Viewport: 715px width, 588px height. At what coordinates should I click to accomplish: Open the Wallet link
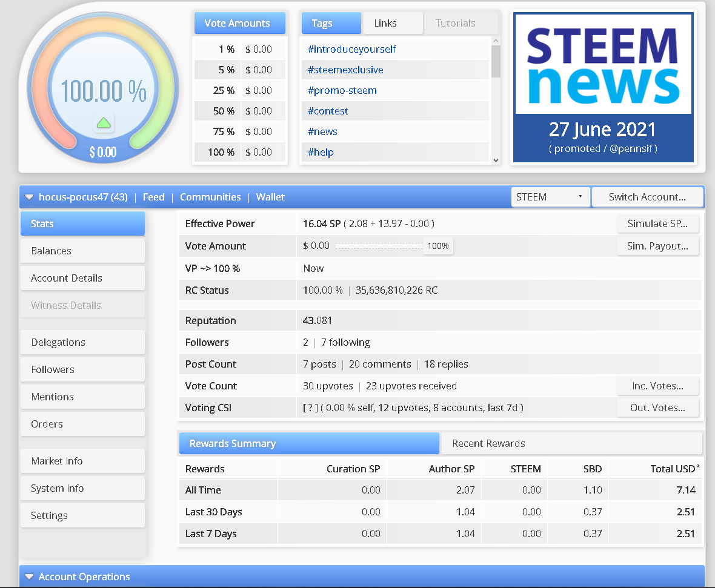click(270, 197)
